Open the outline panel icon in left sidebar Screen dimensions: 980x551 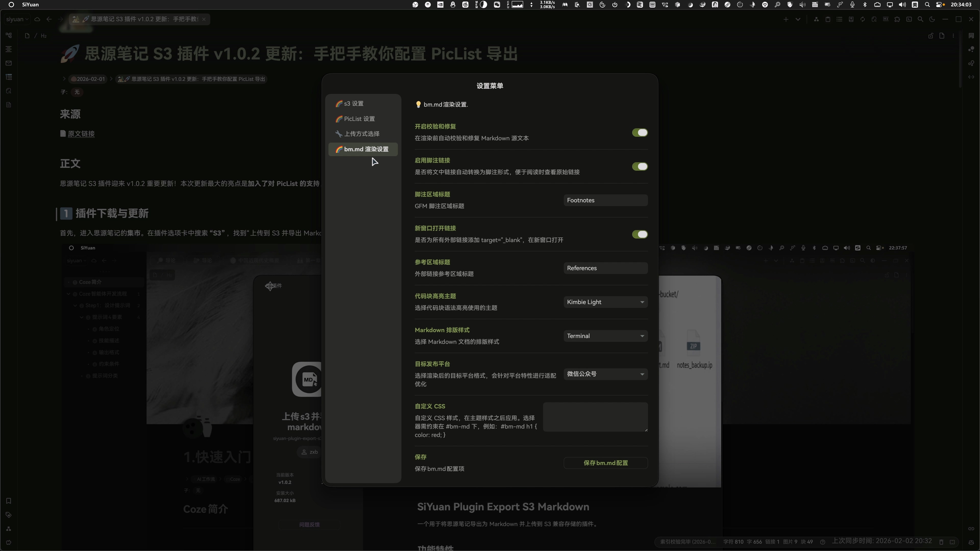[9, 49]
